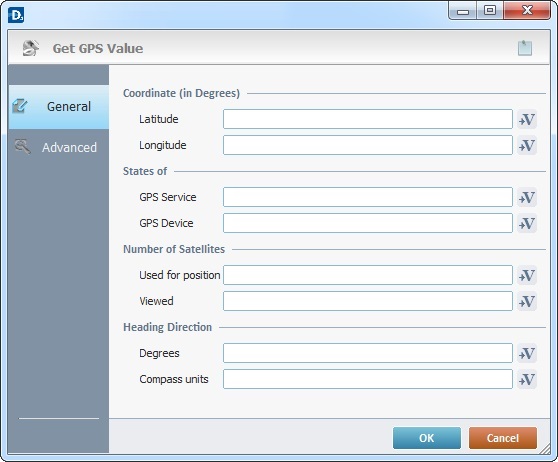Click variable icon next to Viewed field
This screenshot has width=558, height=462.
[527, 301]
